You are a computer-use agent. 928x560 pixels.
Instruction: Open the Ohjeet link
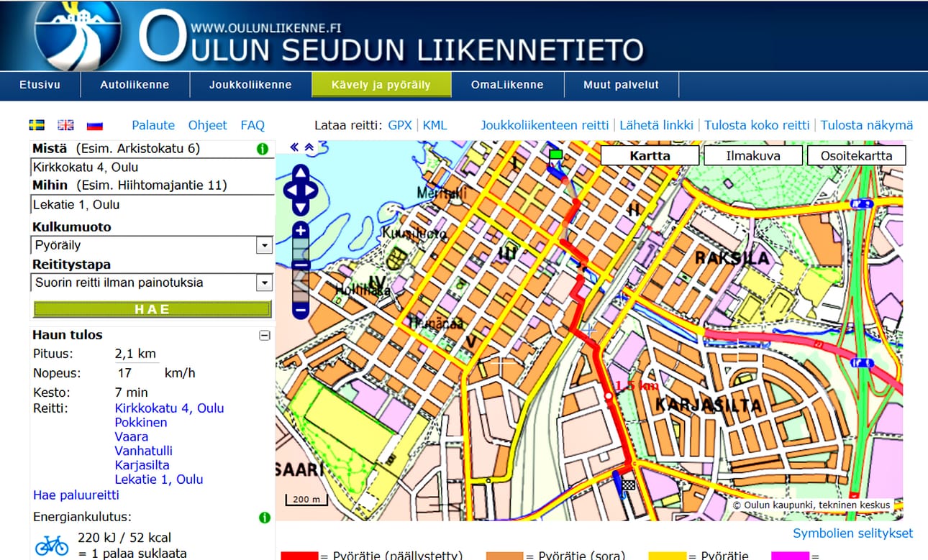(208, 125)
